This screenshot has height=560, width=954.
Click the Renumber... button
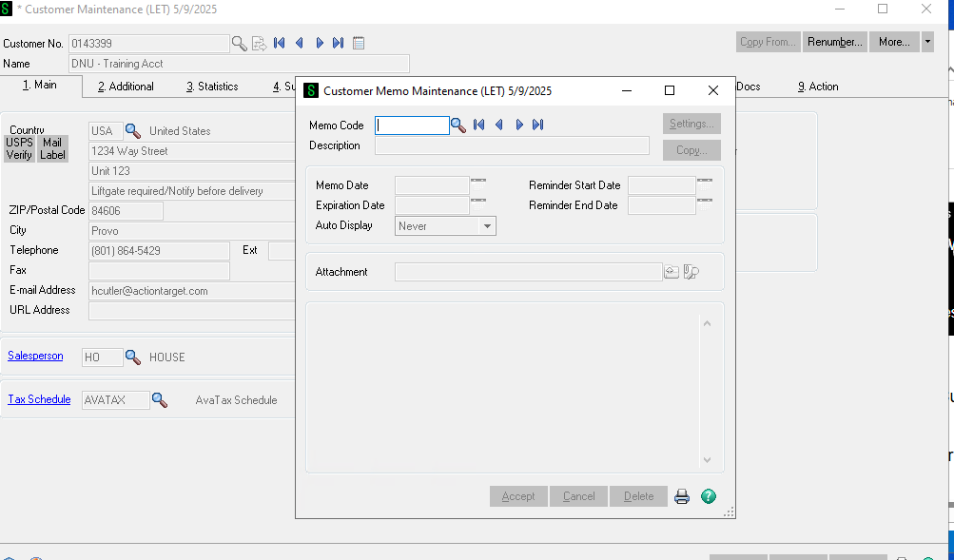click(834, 42)
